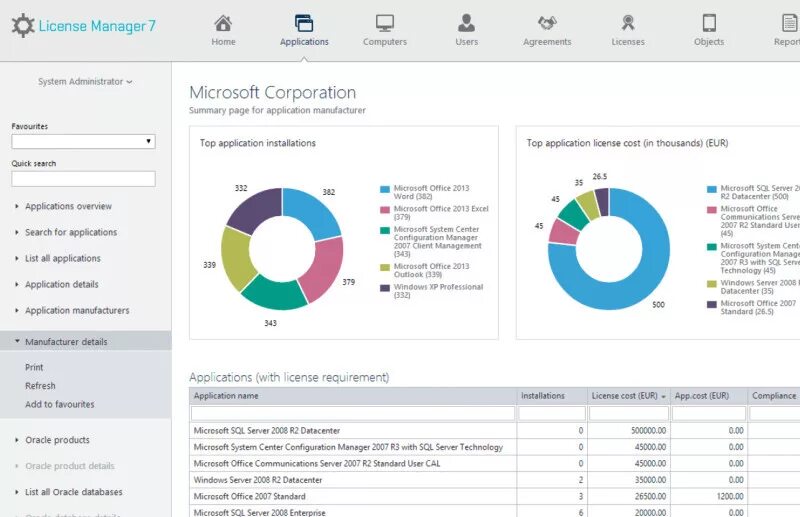800x517 pixels.
Task: Click the License cost filter field
Action: pos(629,413)
